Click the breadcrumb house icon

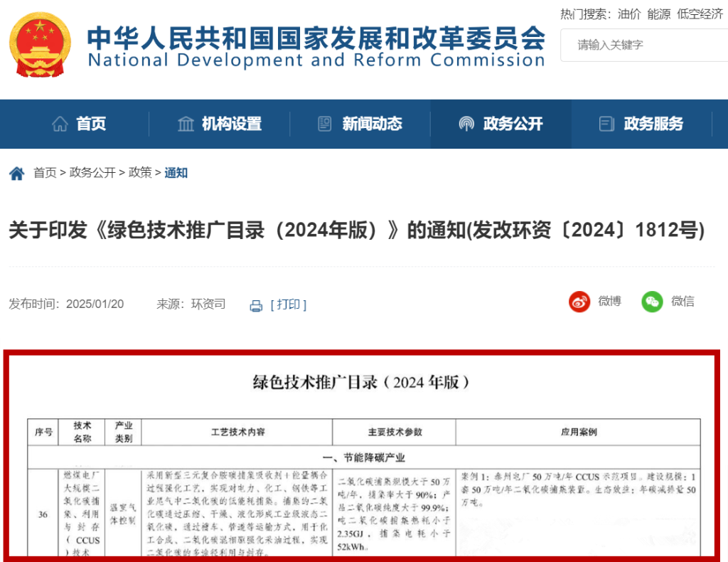tap(16, 173)
